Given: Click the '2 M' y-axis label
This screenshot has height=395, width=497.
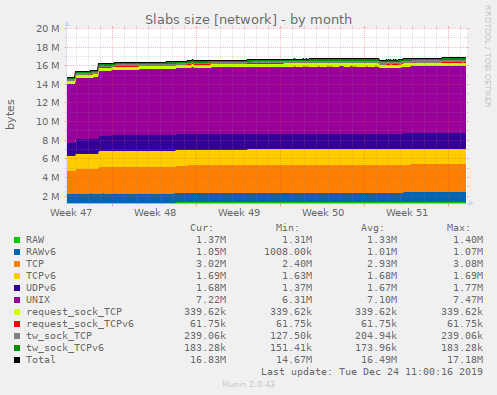Looking at the screenshot, I should [51, 196].
